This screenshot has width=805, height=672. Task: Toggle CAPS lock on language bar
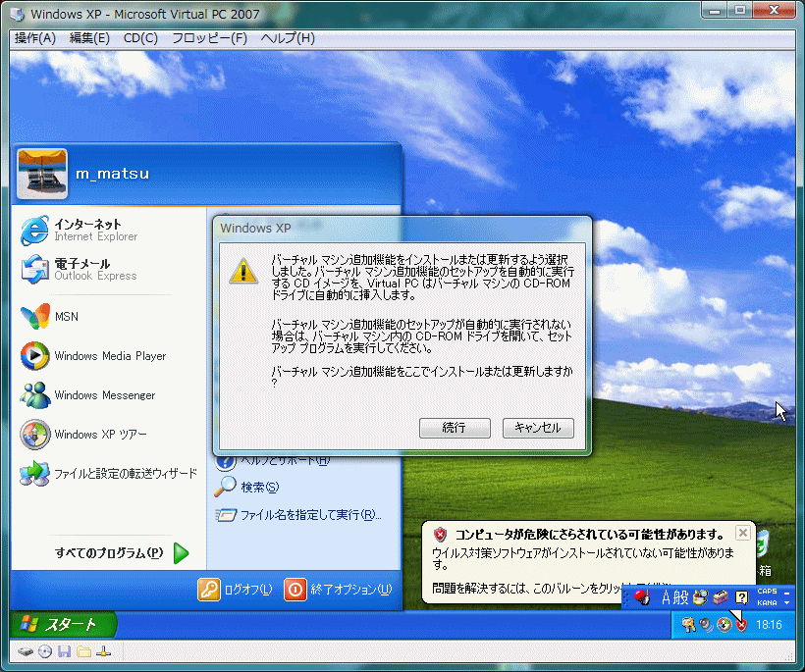[x=767, y=592]
